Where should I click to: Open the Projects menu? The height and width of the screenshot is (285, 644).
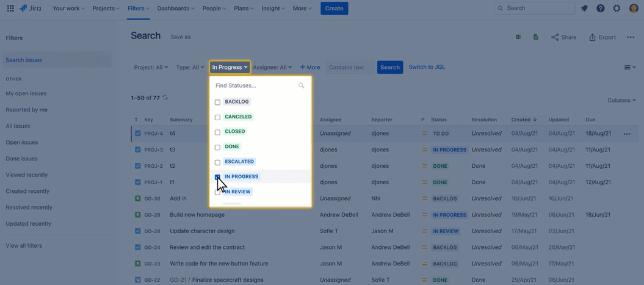106,8
